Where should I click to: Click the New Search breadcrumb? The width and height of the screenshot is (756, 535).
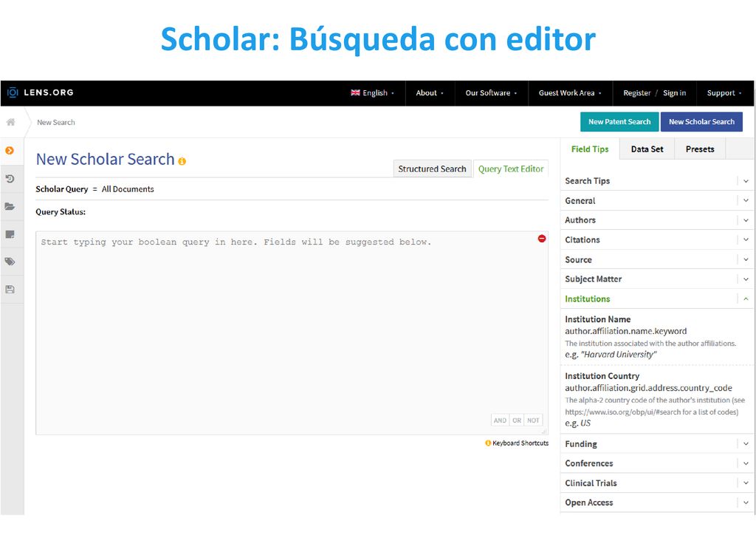pos(56,123)
